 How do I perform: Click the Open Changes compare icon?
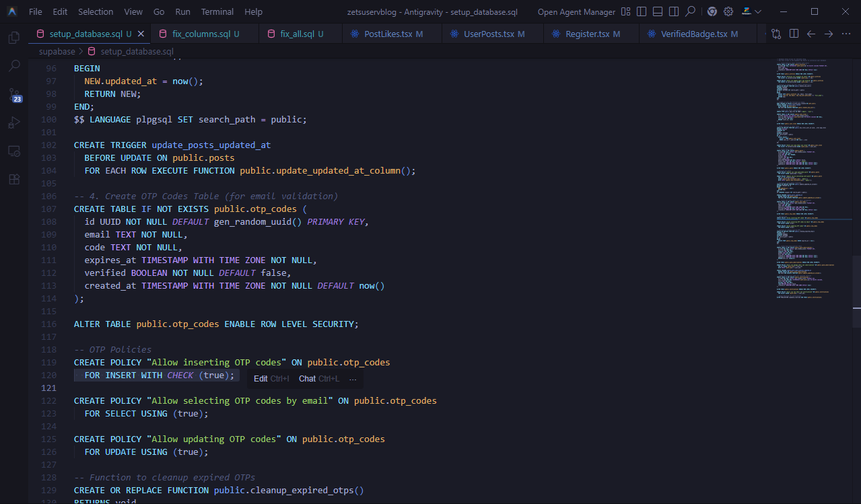pos(776,34)
